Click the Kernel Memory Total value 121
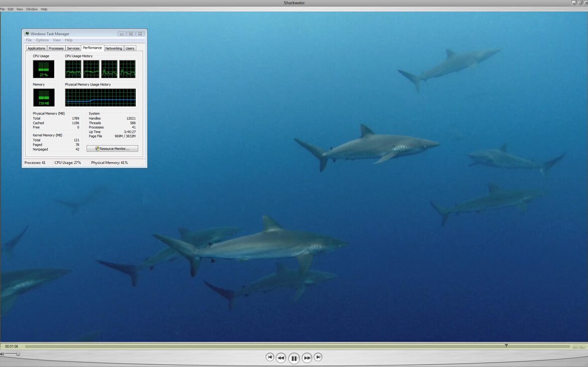Image resolution: width=588 pixels, height=367 pixels. 76,140
